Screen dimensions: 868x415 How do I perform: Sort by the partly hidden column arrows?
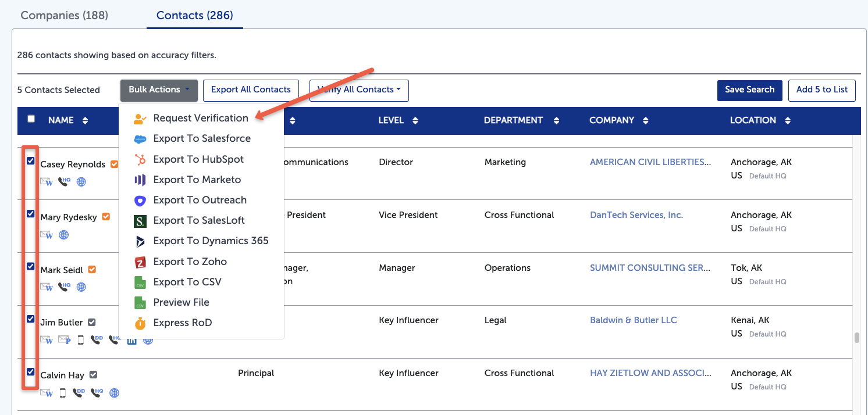(x=293, y=120)
